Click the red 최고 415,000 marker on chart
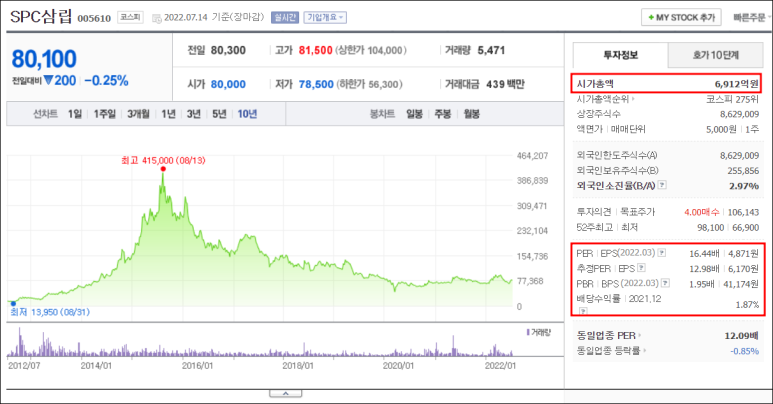 (163, 169)
